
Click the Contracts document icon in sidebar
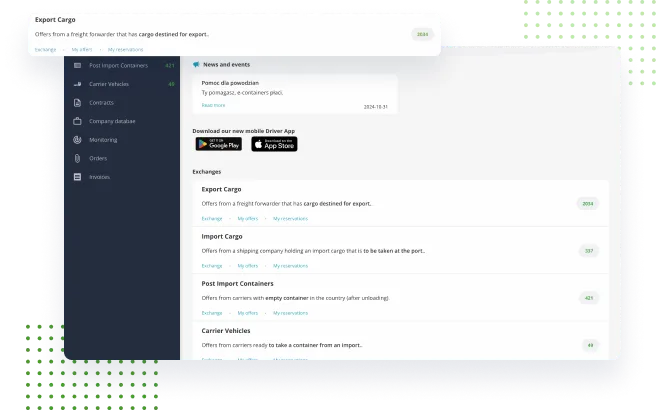coord(77,103)
